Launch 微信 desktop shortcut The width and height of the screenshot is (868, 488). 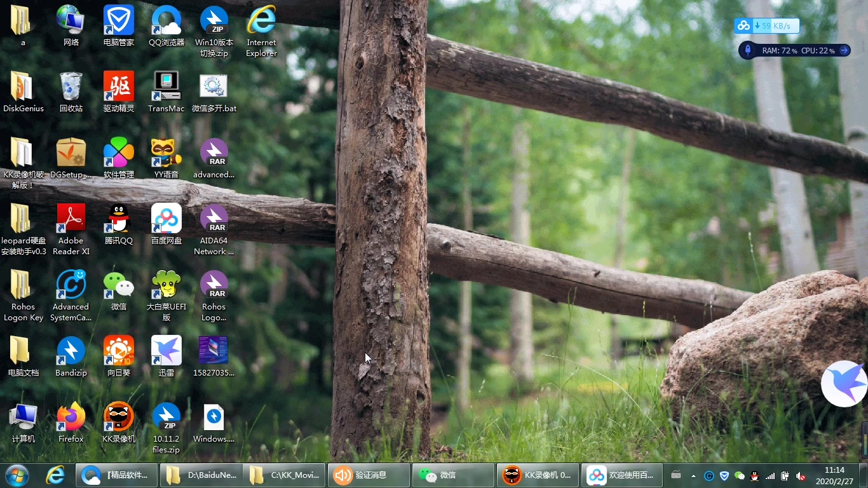coord(119,290)
